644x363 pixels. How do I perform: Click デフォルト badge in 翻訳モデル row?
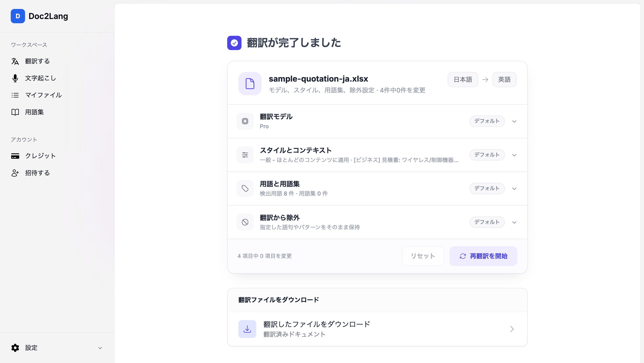click(487, 121)
